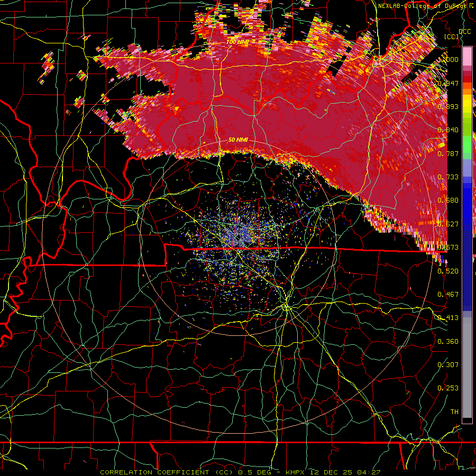476x476 pixels.
Task: Click the '12 DEC 25' date text
Action: [331, 472]
